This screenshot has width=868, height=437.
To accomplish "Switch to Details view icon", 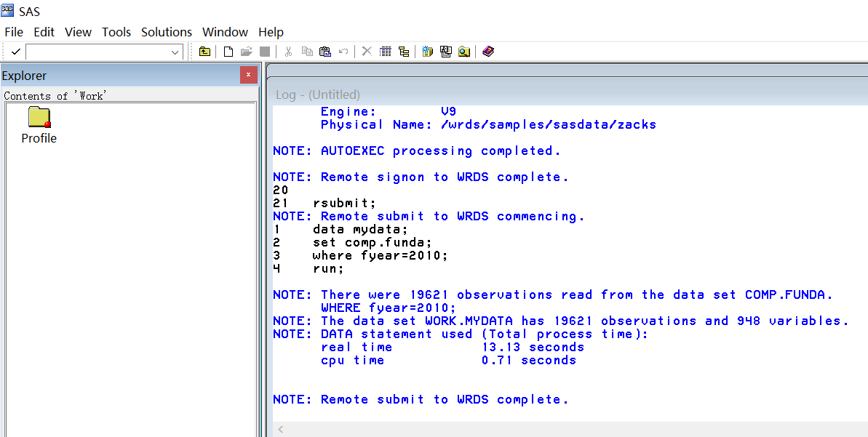I will click(x=386, y=52).
